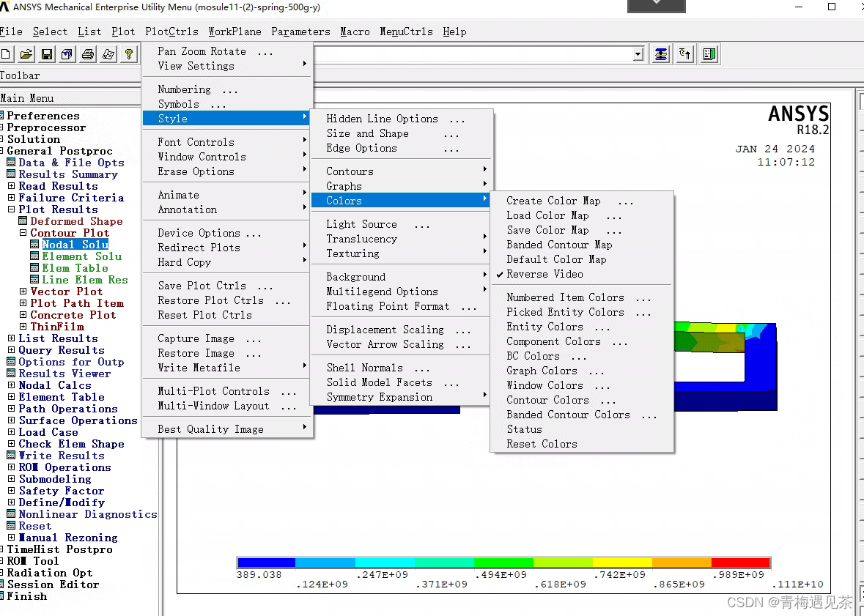Click the Nodal Solu item icon
864x616 pixels.
pyautogui.click(x=34, y=244)
